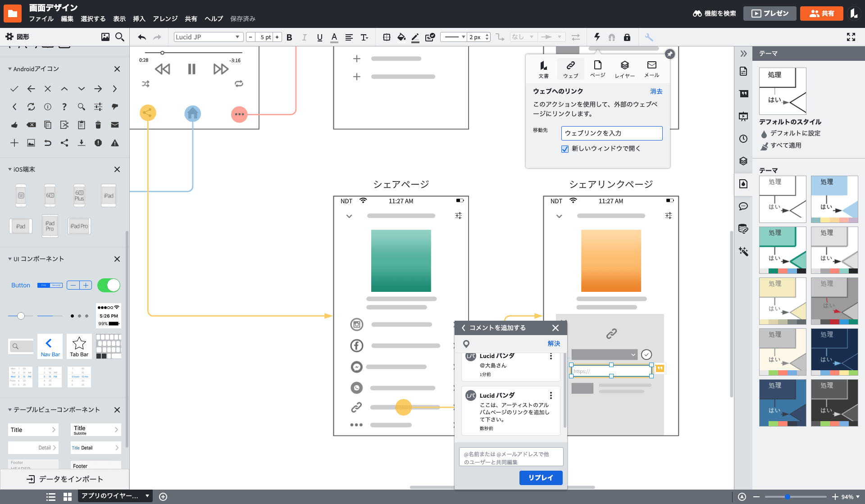The image size is (865, 504).
Task: Click the リプレイ button in the comment panel
Action: coord(541,478)
